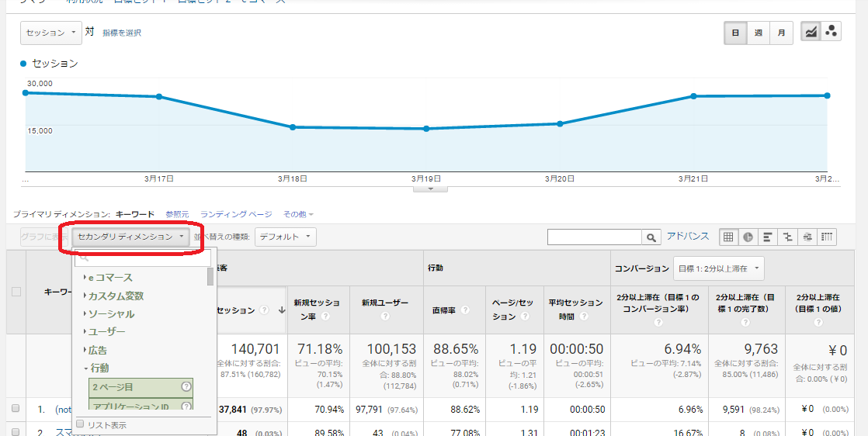Switch to the motion chart bubbles icon
Screen dimensions: 868x436
[x=832, y=33]
